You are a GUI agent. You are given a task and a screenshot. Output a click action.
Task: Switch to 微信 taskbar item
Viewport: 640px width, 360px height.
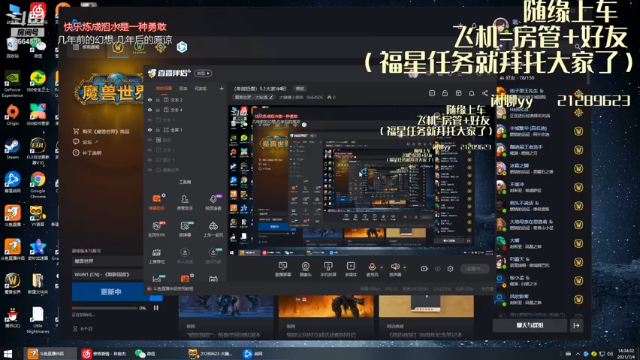pyautogui.click(x=145, y=353)
